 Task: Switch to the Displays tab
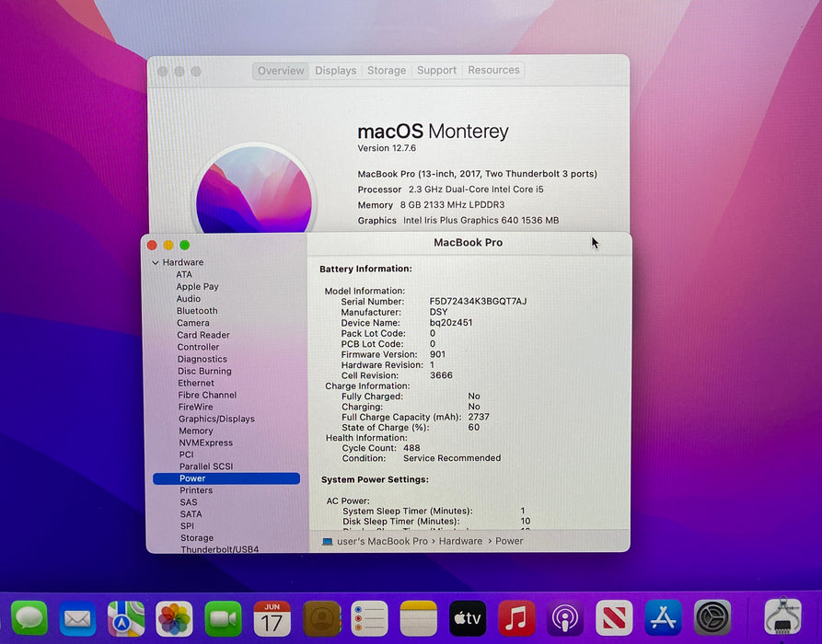335,71
